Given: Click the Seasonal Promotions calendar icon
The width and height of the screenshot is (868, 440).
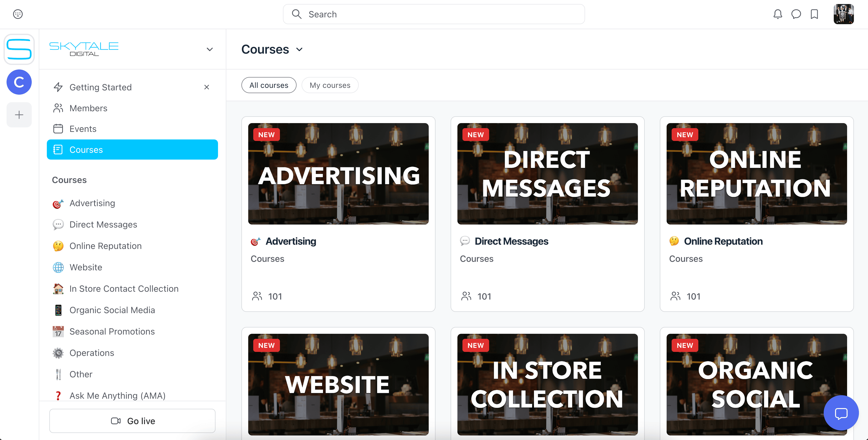Looking at the screenshot, I should (58, 332).
